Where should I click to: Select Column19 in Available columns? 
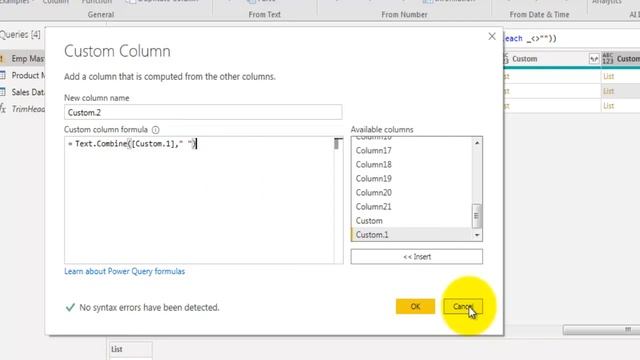coord(373,178)
